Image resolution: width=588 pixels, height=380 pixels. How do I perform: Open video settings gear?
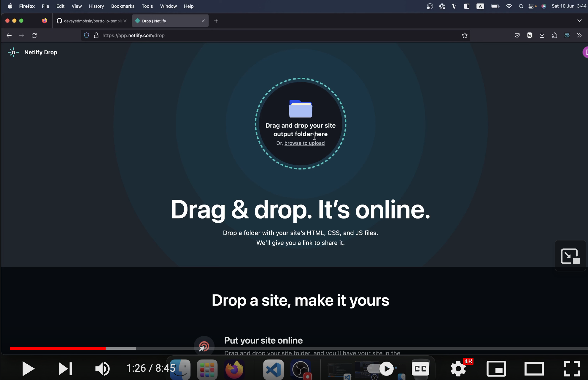pyautogui.click(x=458, y=369)
